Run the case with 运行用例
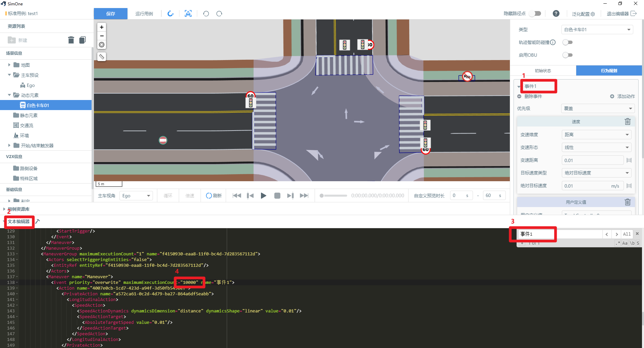The image size is (644, 348). click(x=144, y=14)
